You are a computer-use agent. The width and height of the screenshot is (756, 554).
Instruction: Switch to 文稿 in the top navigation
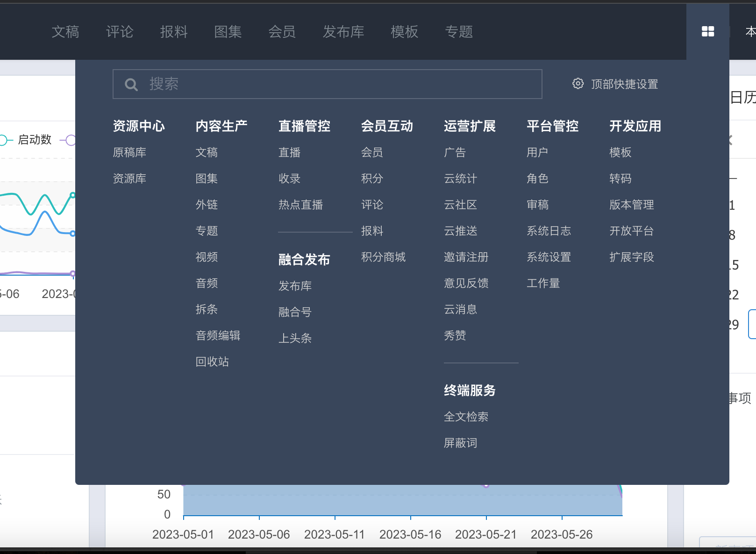[65, 32]
